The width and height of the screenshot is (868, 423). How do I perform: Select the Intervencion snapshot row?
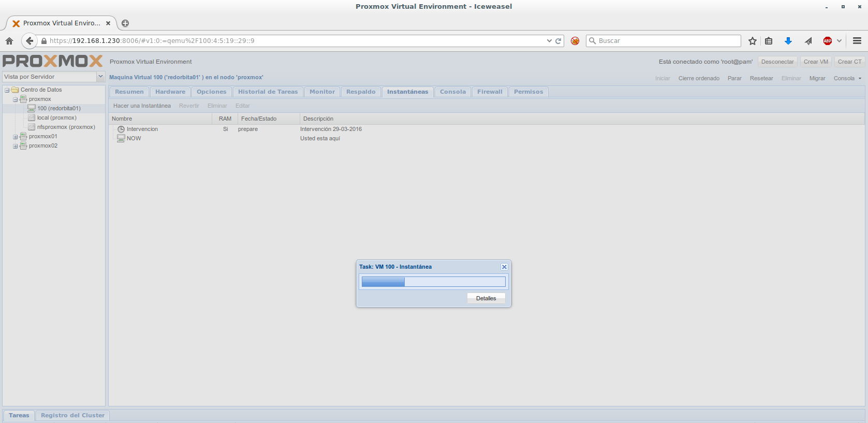point(142,129)
